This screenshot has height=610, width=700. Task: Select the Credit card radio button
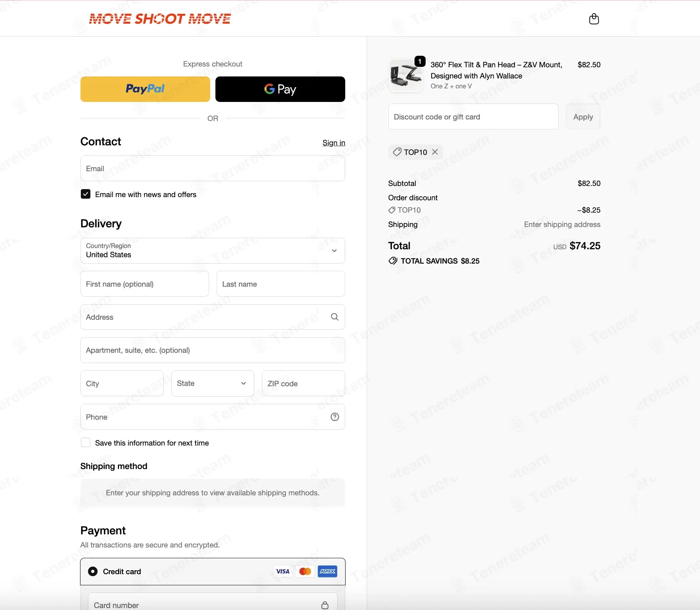coord(93,571)
